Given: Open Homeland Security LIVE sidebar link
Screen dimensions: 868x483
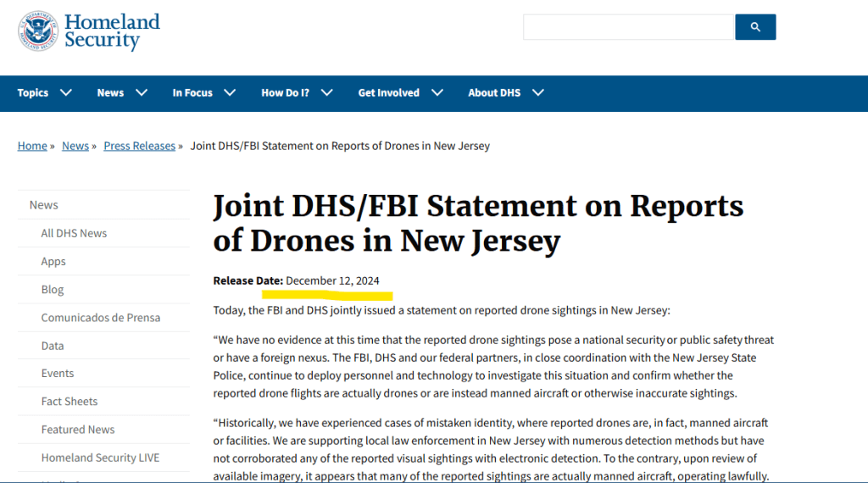Looking at the screenshot, I should [100, 458].
